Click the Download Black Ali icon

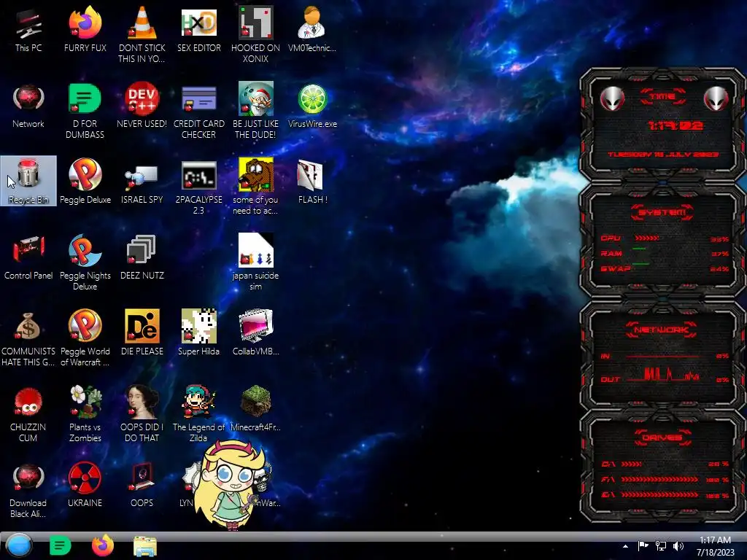[x=28, y=491]
